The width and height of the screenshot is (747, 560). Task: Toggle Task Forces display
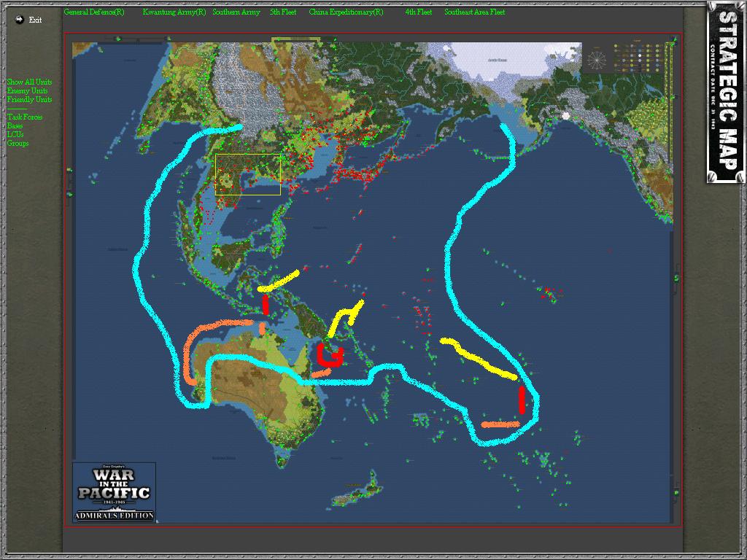point(25,117)
